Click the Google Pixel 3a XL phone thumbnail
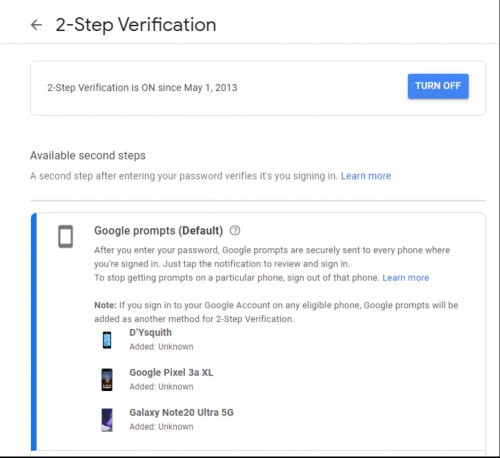Screen dimensions: 500x458 pyautogui.click(x=107, y=379)
